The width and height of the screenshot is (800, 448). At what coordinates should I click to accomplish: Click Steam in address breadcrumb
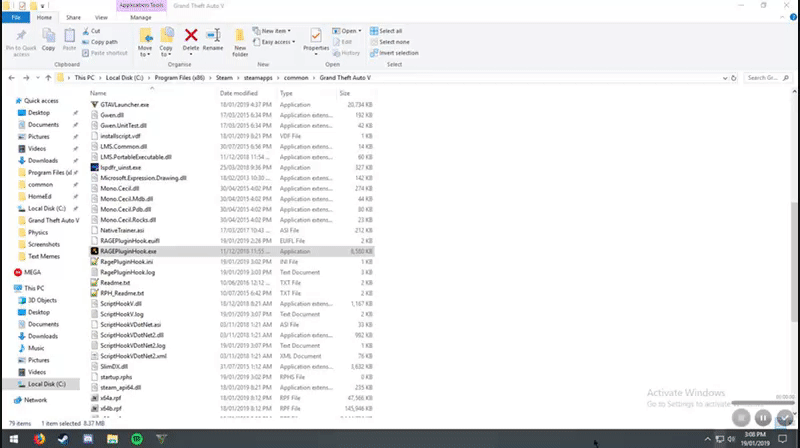coord(224,78)
